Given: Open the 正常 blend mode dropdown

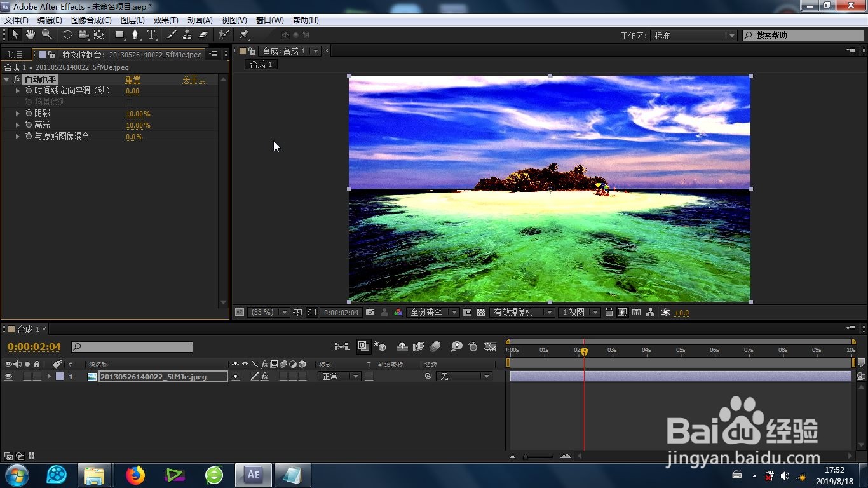Looking at the screenshot, I should pos(339,377).
